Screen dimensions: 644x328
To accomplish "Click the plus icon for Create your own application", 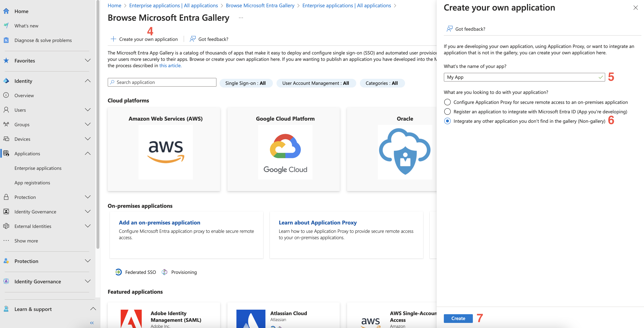I will click(113, 39).
